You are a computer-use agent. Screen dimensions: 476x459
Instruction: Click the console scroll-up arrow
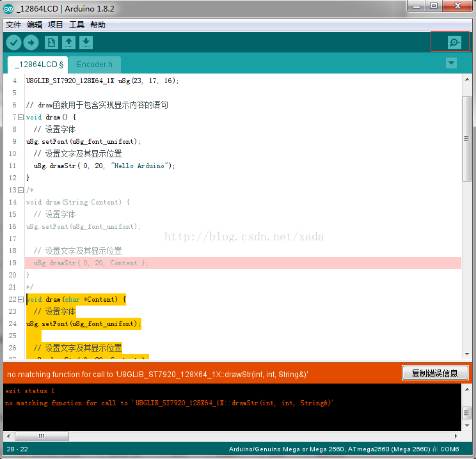click(x=467, y=389)
